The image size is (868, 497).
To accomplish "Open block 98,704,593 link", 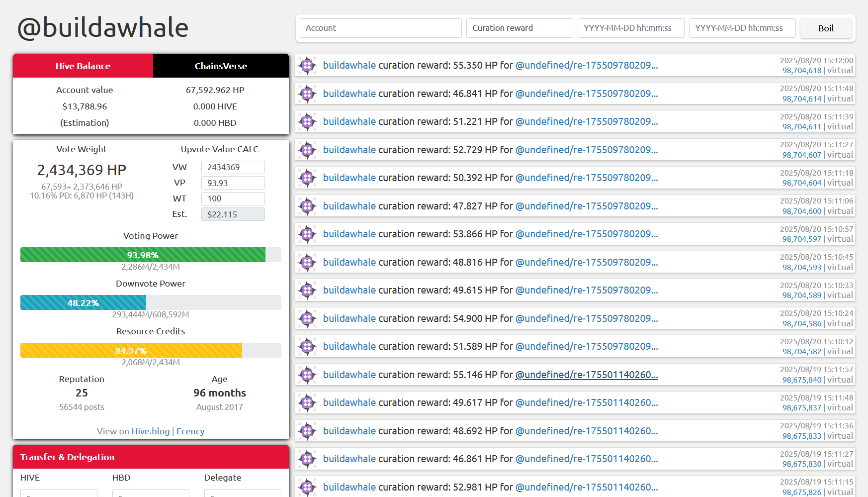I will pos(802,268).
